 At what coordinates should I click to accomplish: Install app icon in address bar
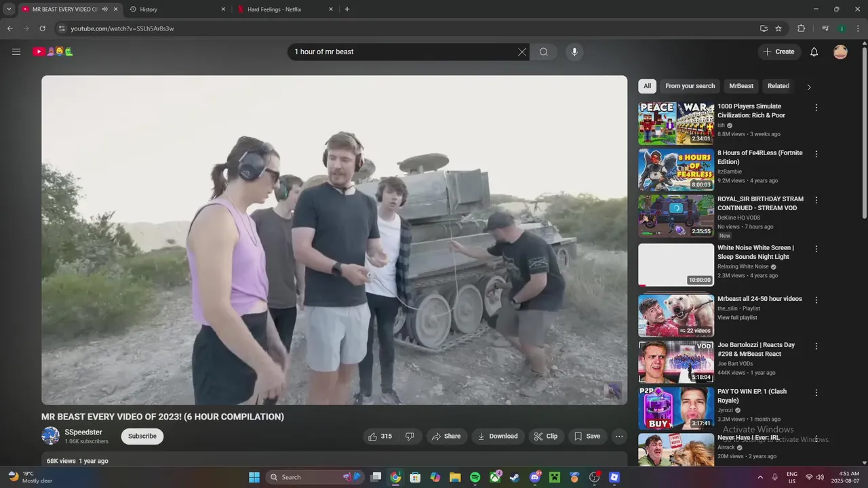(764, 28)
